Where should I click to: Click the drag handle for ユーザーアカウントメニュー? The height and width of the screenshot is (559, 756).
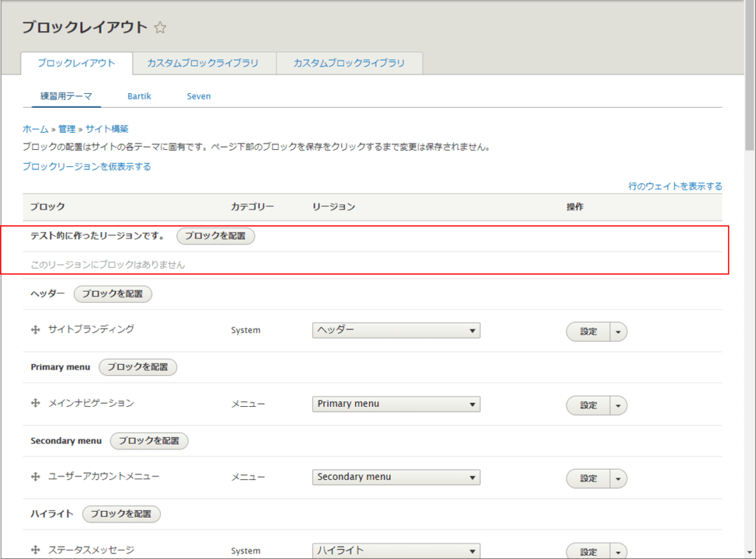[35, 477]
